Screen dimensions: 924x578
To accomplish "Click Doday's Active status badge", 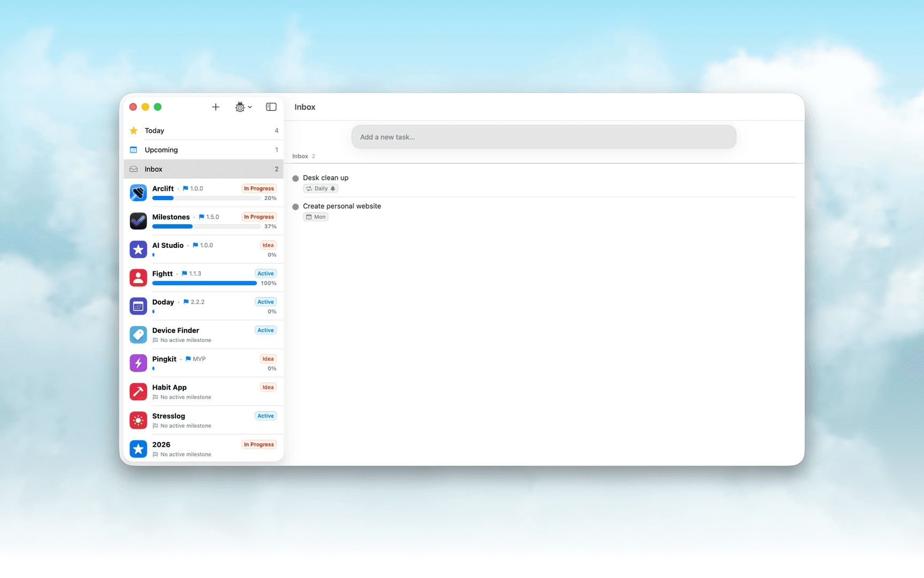I will click(266, 302).
